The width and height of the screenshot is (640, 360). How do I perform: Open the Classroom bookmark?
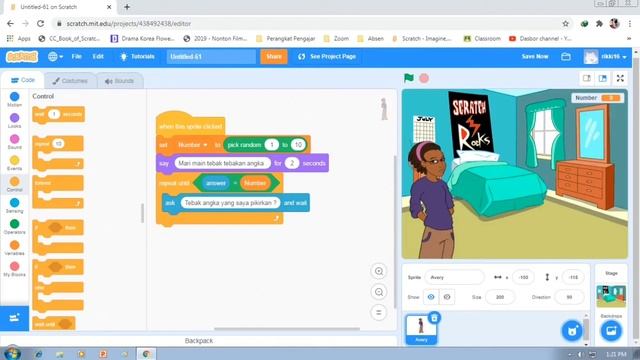(482, 38)
